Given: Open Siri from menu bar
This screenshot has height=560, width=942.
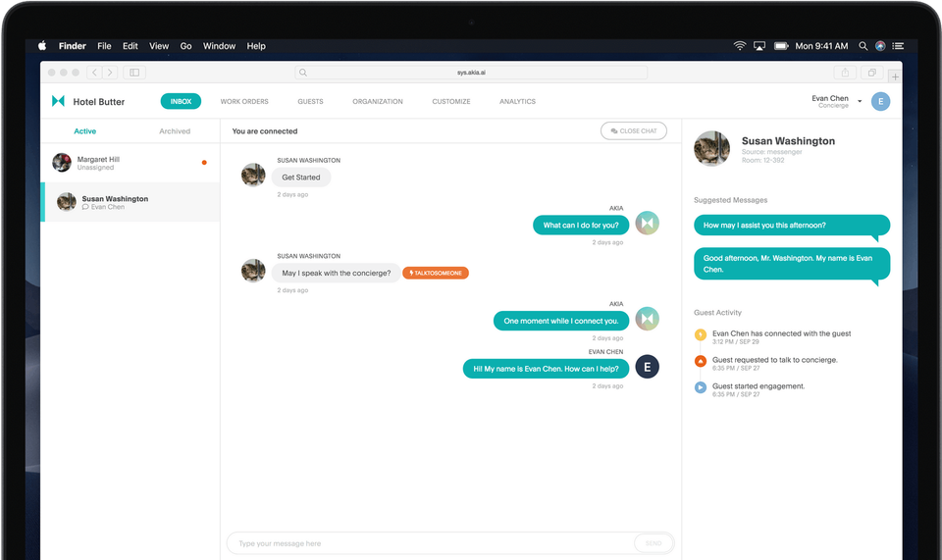Looking at the screenshot, I should pyautogui.click(x=880, y=46).
